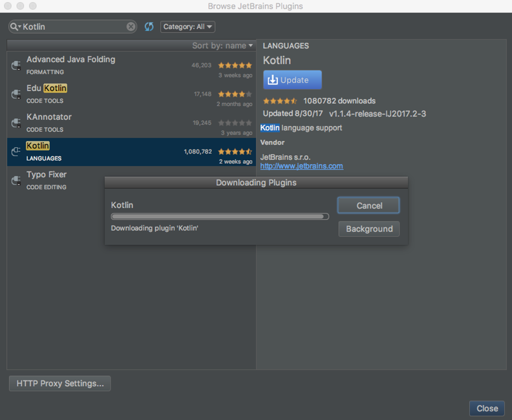Click the 46,203 download count
Viewport: 512px width, 420px height.
click(201, 66)
